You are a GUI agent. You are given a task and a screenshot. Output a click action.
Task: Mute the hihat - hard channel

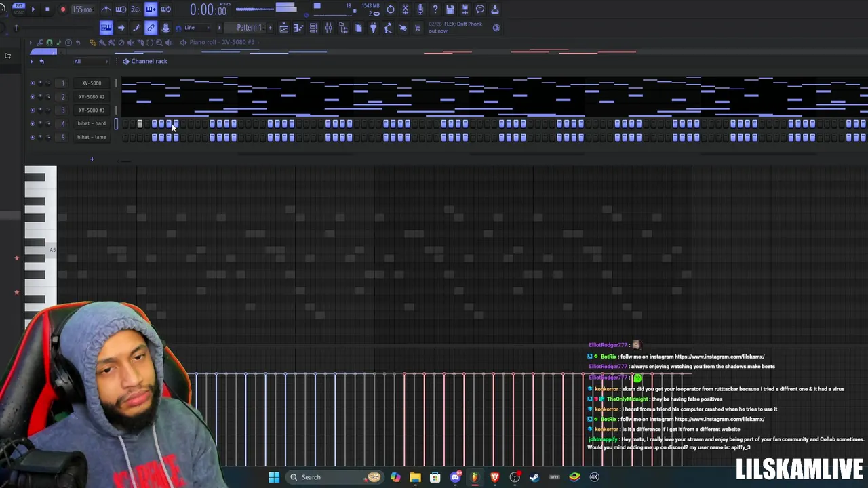(32, 123)
